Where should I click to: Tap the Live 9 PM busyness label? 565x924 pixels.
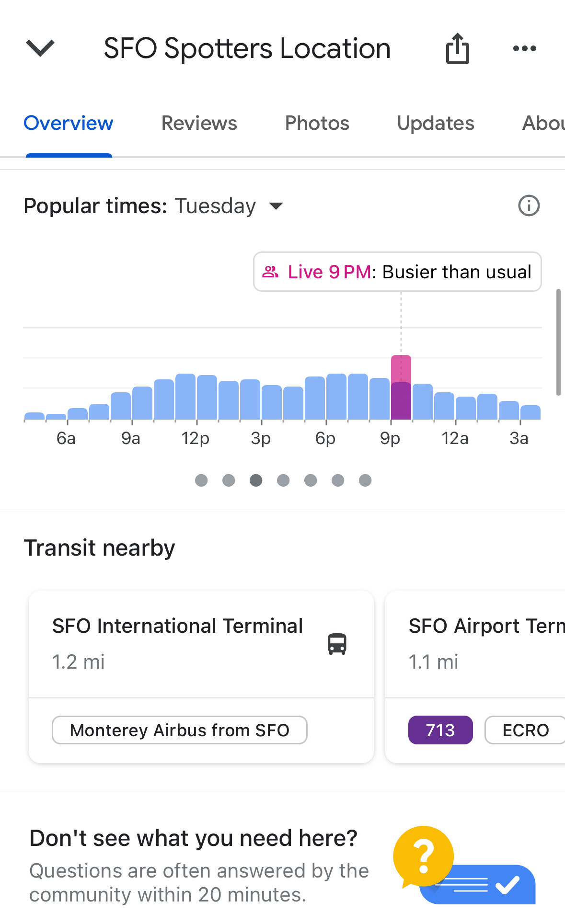[x=397, y=272]
